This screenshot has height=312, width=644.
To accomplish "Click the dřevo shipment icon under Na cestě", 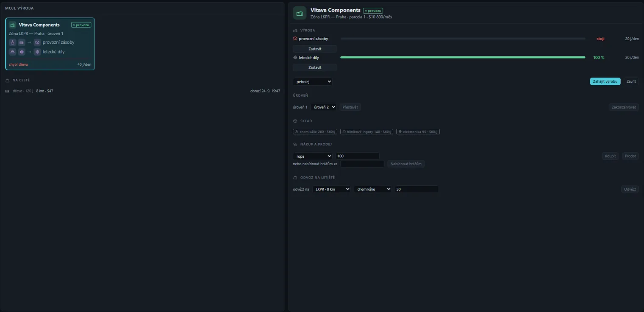I will 7,91.
